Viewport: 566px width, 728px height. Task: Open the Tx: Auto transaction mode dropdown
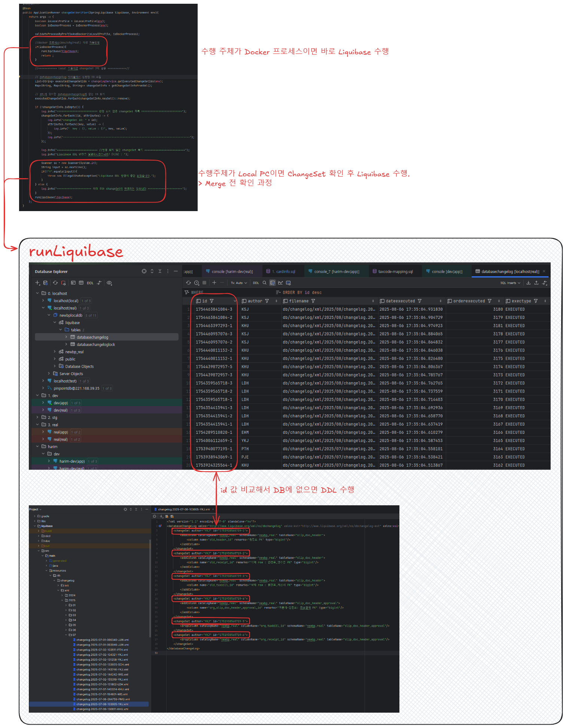coord(239,283)
